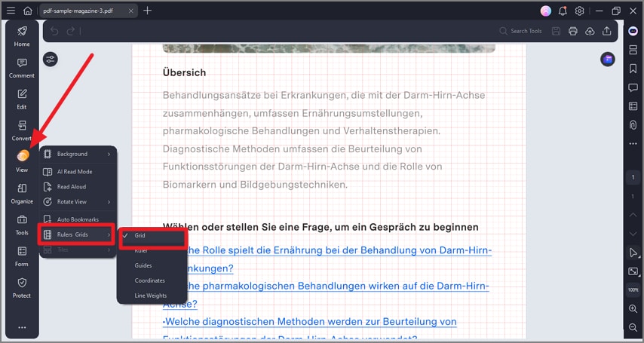Open settings gear

point(579,11)
